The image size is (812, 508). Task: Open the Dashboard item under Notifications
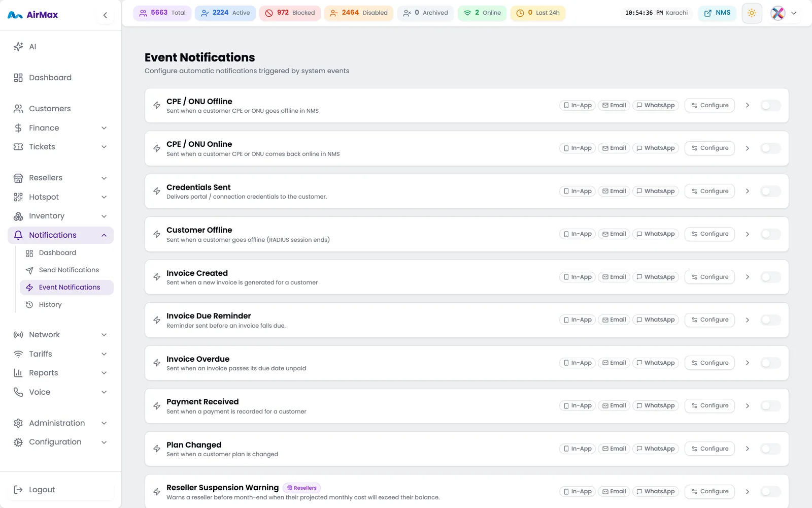point(66,253)
